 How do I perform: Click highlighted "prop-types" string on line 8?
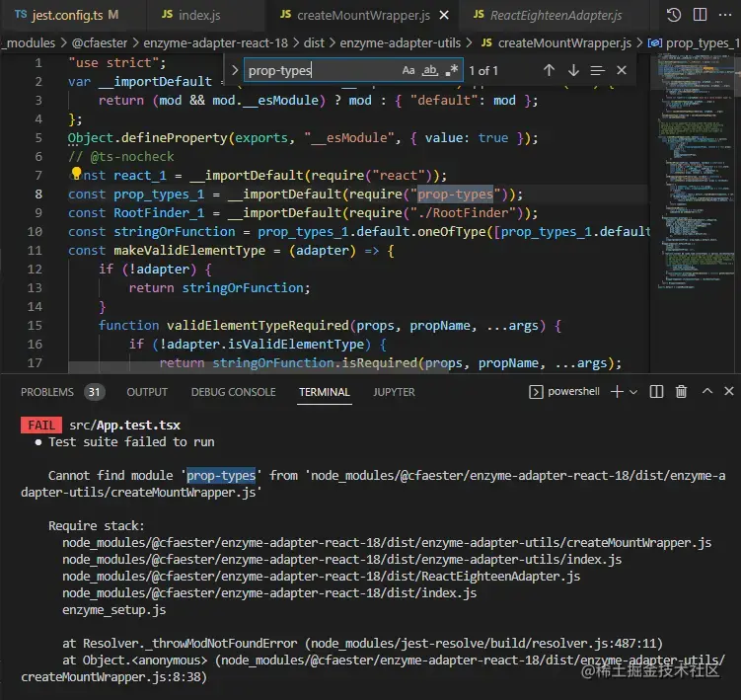click(x=455, y=194)
